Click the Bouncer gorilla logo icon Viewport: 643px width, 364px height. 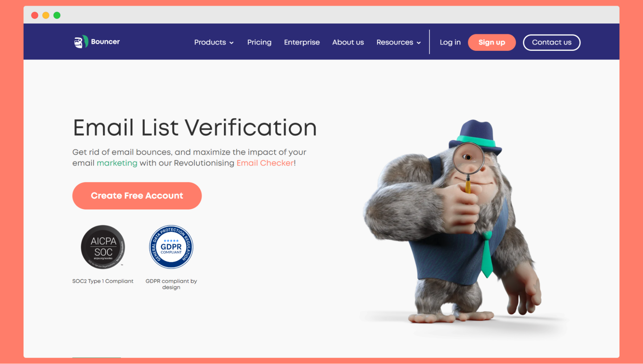[x=81, y=42]
